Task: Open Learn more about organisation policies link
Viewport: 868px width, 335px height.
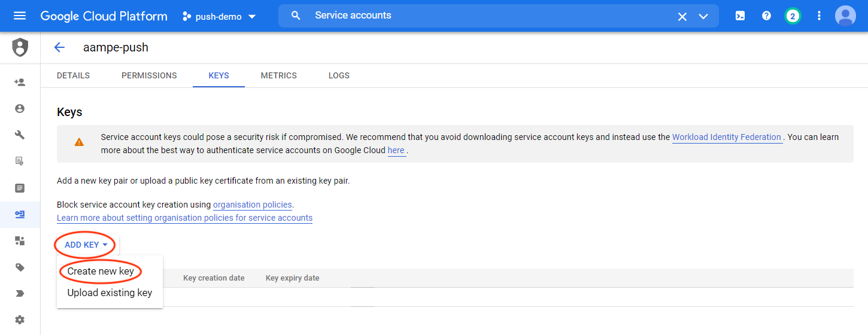Action: point(184,218)
